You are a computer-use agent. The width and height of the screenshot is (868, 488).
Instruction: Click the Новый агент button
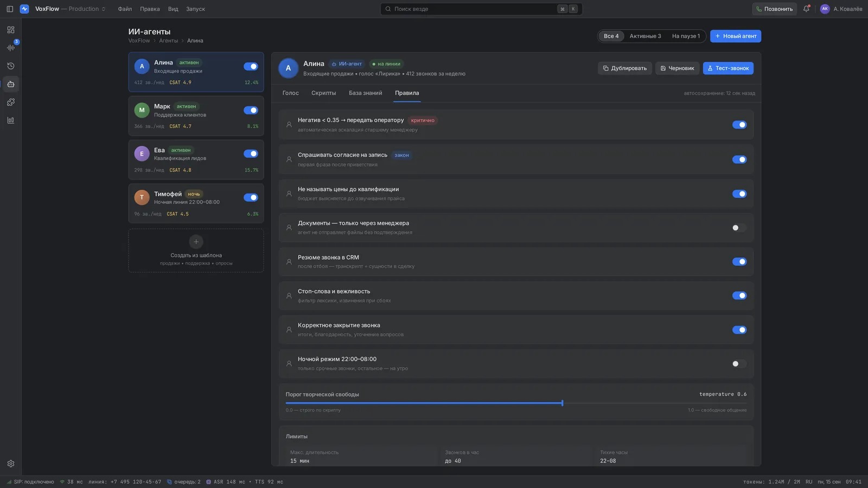[736, 36]
